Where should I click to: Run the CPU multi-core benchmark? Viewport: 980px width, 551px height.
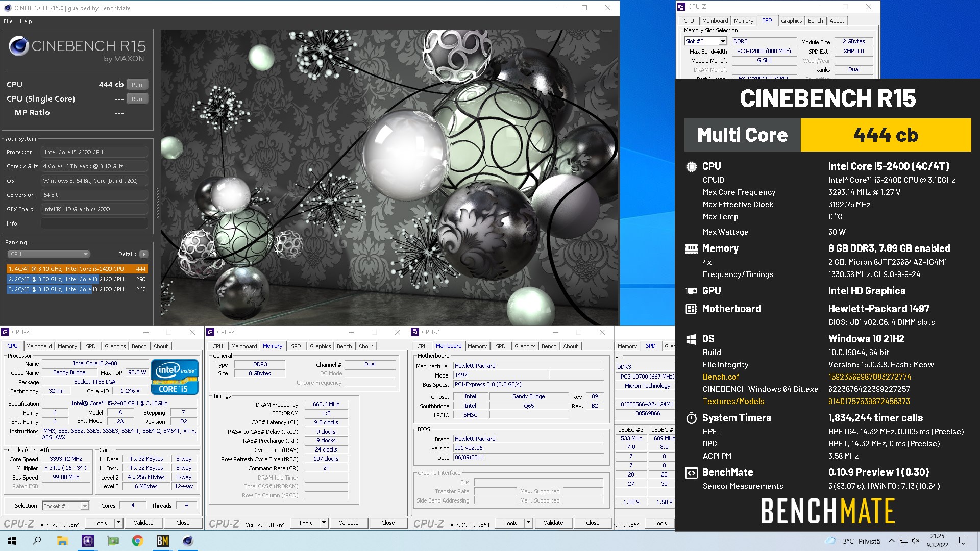pos(137,85)
